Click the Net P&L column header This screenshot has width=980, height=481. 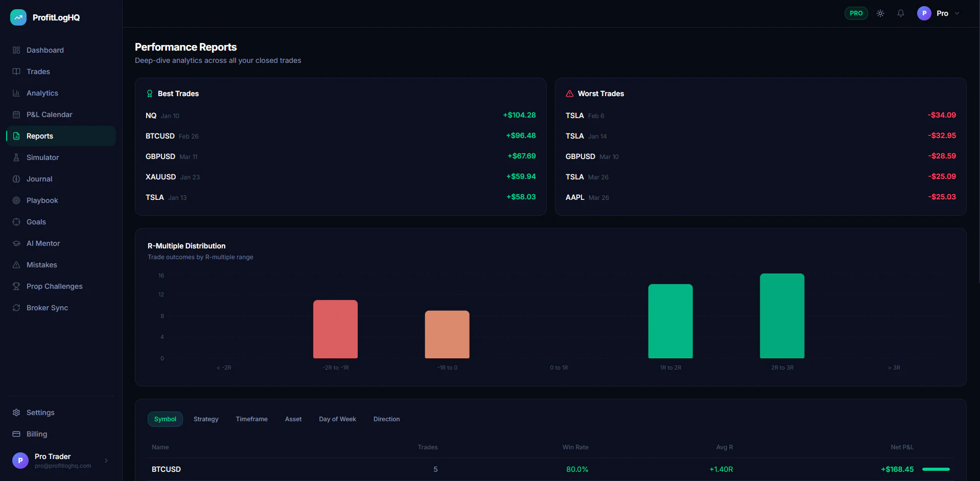click(x=902, y=447)
